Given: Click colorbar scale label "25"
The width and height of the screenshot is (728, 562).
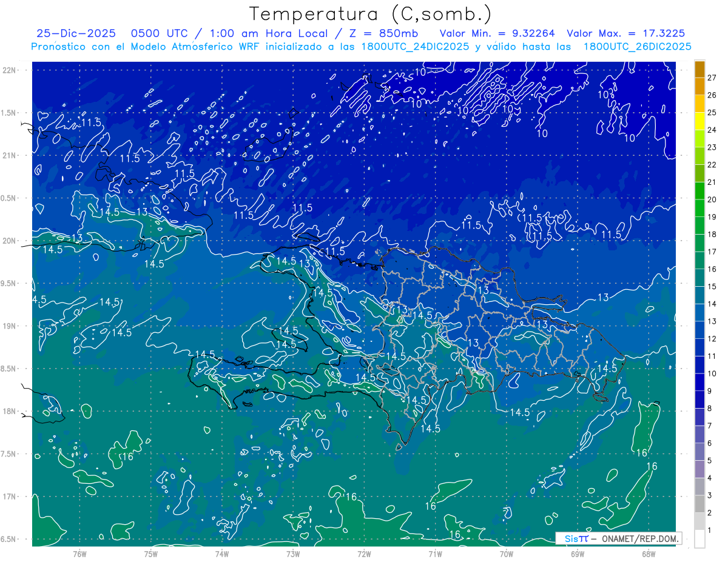Looking at the screenshot, I should (712, 113).
